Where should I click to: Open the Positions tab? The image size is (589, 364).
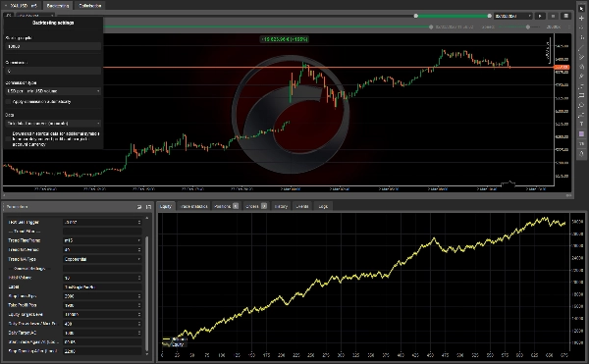point(226,206)
